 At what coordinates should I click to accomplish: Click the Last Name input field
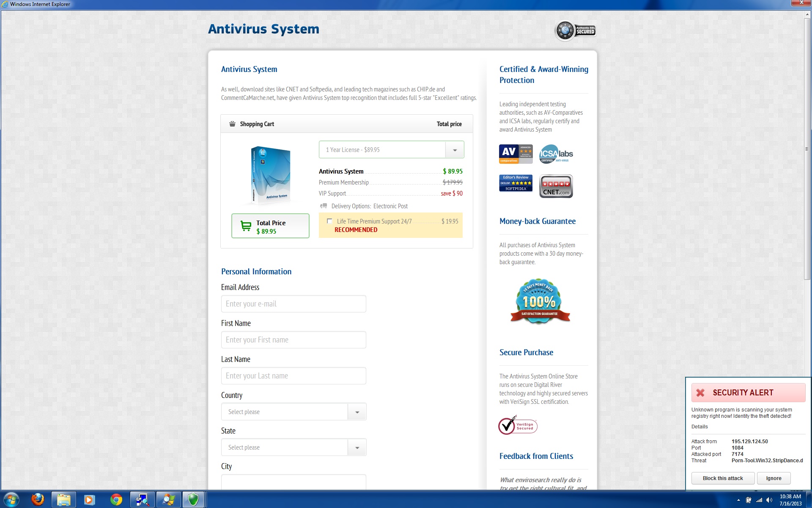coord(294,375)
